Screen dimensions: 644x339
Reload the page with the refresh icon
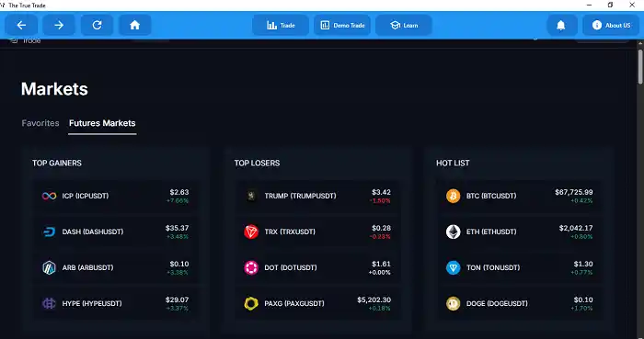(x=97, y=25)
